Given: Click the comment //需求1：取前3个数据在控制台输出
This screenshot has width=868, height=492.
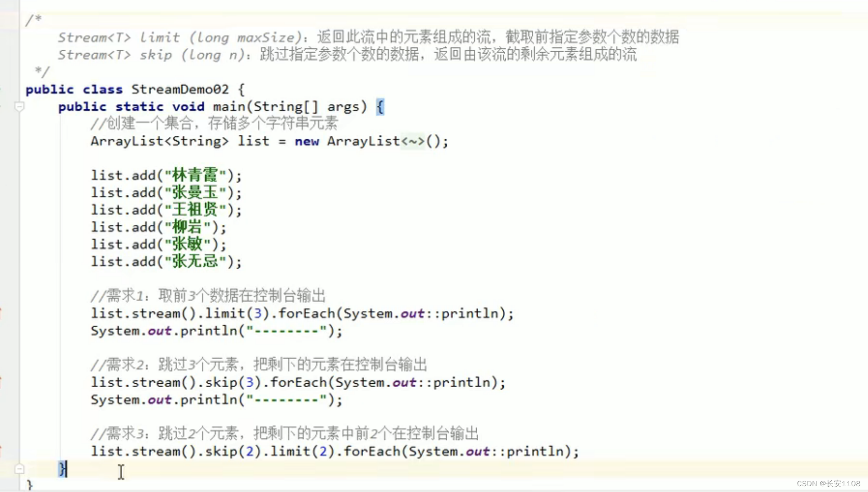Looking at the screenshot, I should click(x=208, y=295).
